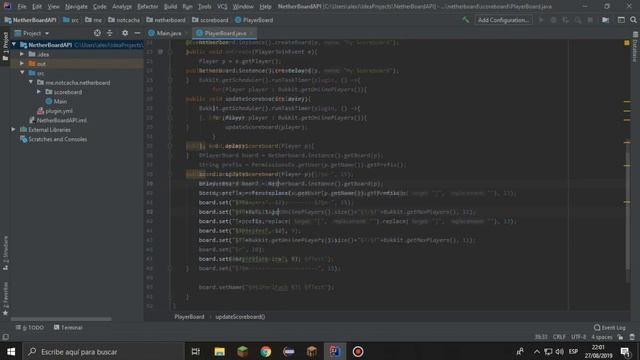Open the File menu
This screenshot has height=360, width=640.
(x=22, y=7)
